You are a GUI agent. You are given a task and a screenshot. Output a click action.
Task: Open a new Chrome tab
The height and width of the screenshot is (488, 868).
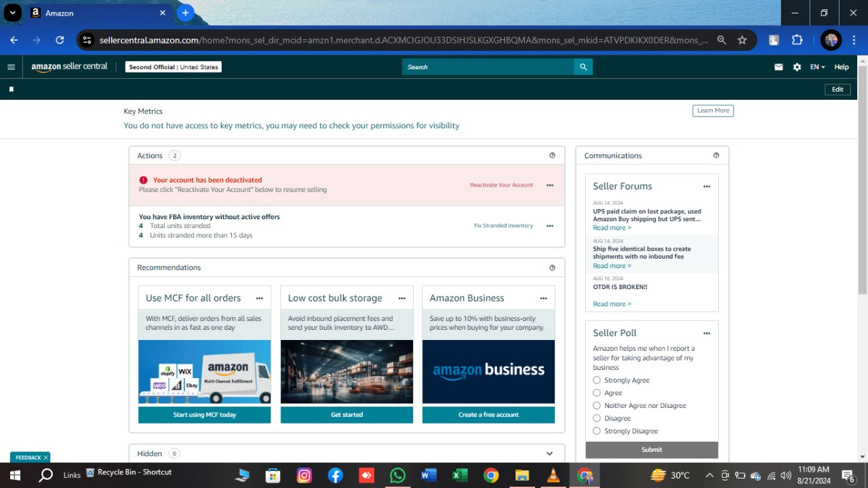185,13
